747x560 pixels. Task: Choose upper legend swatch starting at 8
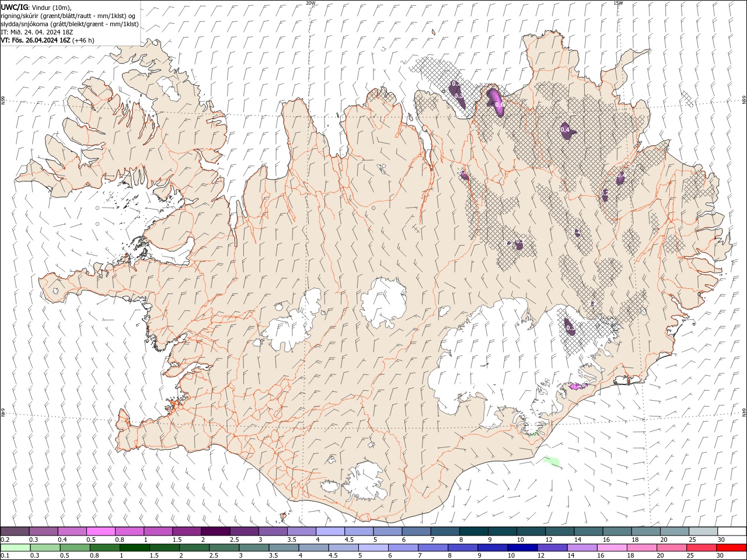(x=473, y=531)
